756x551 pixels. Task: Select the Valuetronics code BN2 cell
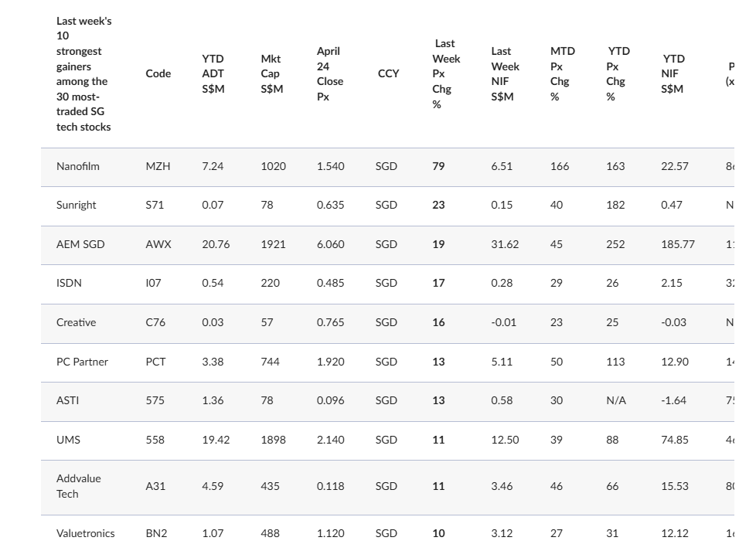pyautogui.click(x=156, y=534)
